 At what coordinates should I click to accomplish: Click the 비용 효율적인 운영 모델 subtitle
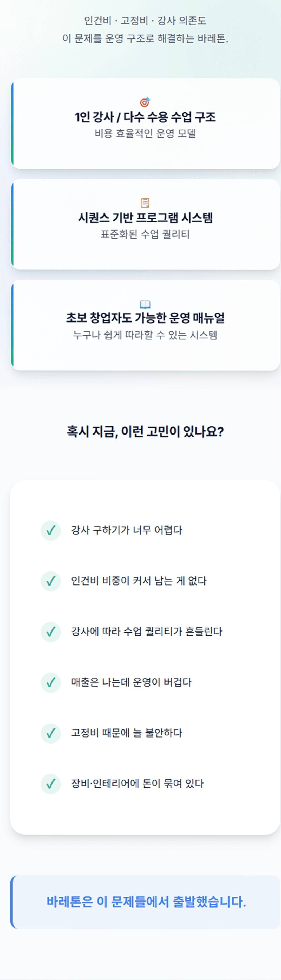point(145,134)
